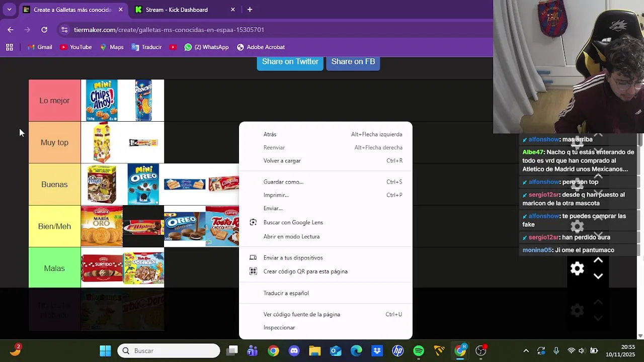Open site information icon in address bar
Screen dimensions: 644x362
[x=64, y=30]
